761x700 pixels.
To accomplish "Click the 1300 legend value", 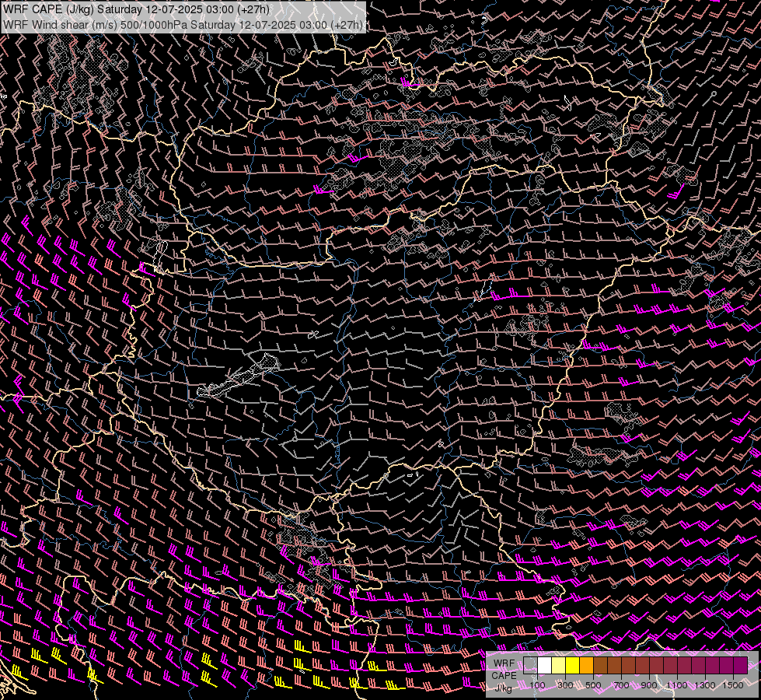I will (705, 685).
